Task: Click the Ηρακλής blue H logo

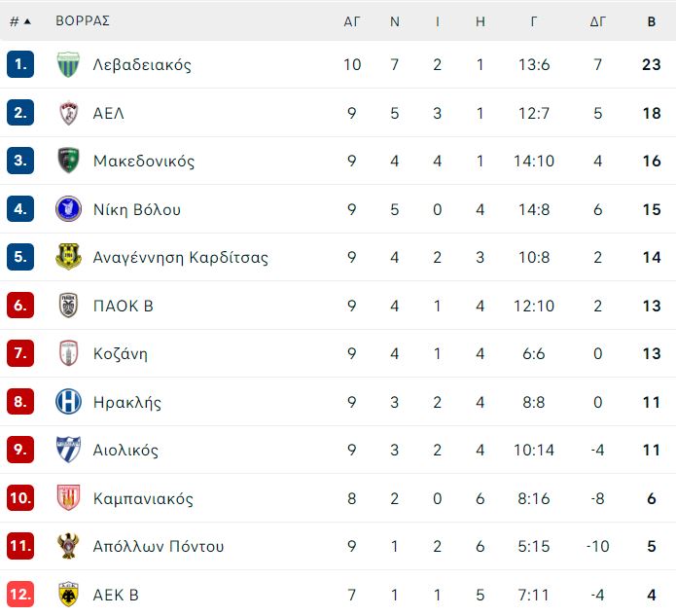Action: pyautogui.click(x=68, y=402)
